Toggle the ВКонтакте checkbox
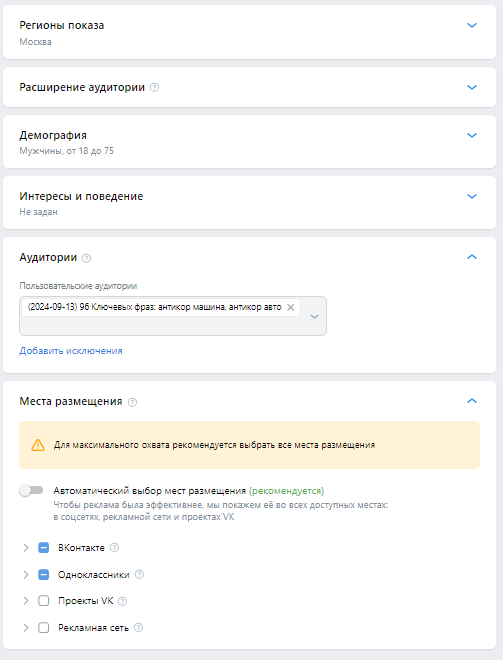 43,547
